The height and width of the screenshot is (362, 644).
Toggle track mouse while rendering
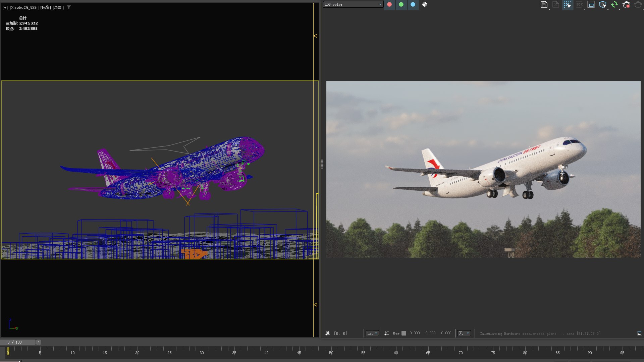[568, 4]
